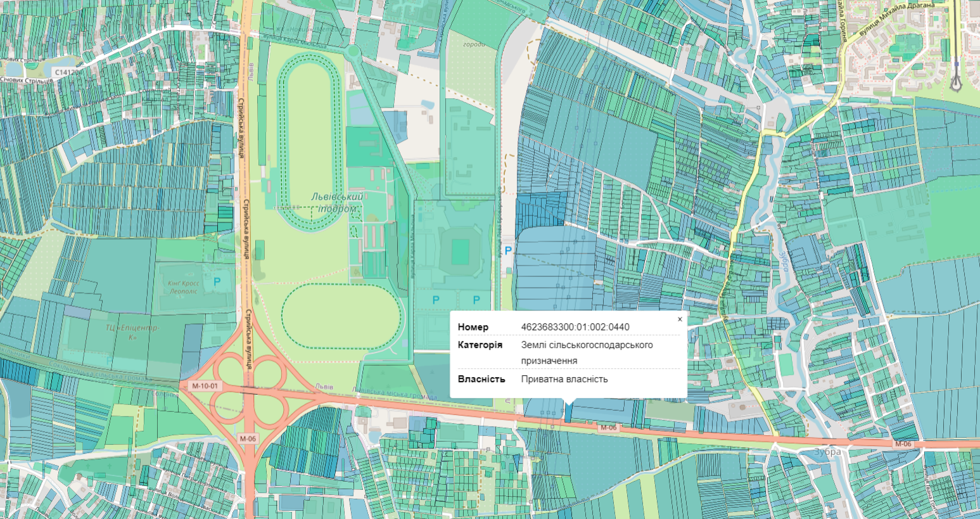Click the dashed oval track below hippodrome
Image resolution: width=980 pixels, height=519 pixels.
pyautogui.click(x=341, y=316)
